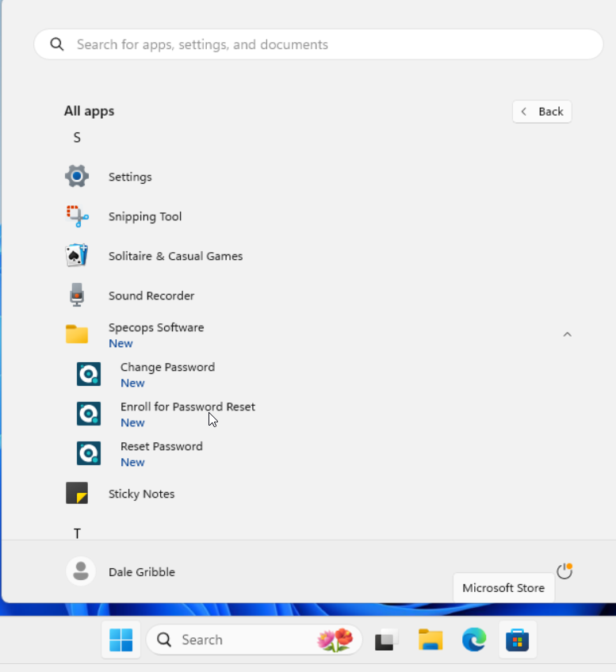Viewport: 616px width, 672px height.
Task: Click the magnifier icon in the Start search box
Action: click(x=57, y=44)
